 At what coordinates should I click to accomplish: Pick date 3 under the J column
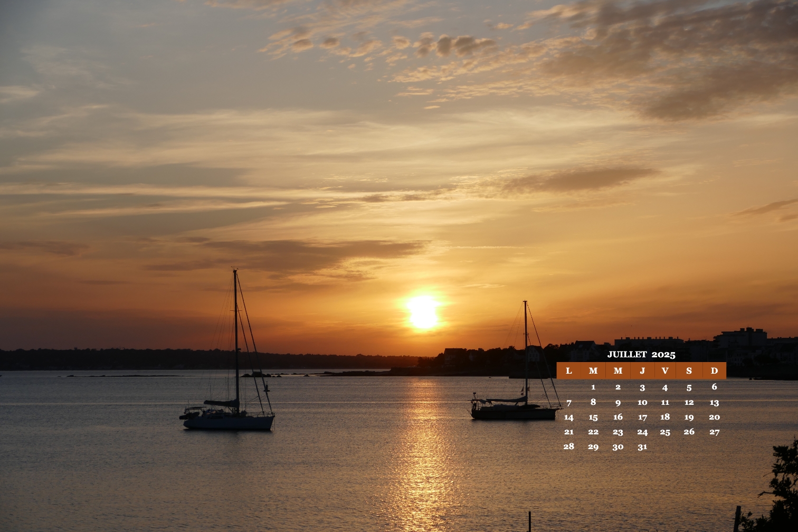[642, 387]
